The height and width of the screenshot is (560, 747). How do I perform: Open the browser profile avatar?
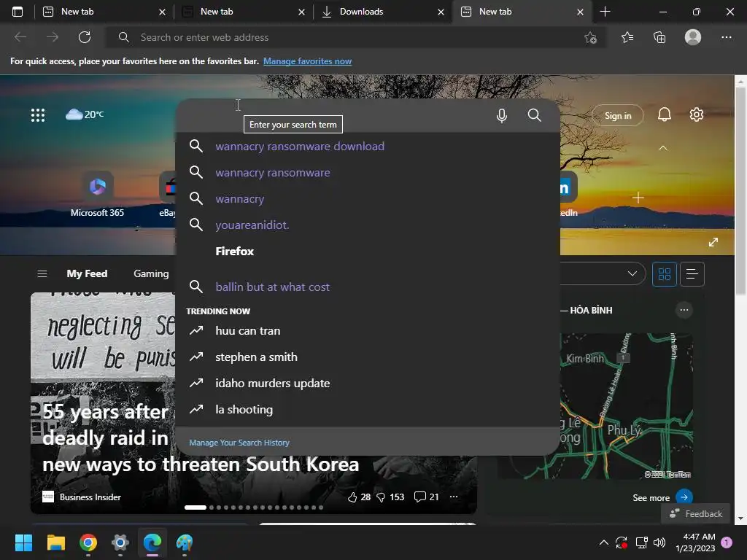pyautogui.click(x=693, y=37)
